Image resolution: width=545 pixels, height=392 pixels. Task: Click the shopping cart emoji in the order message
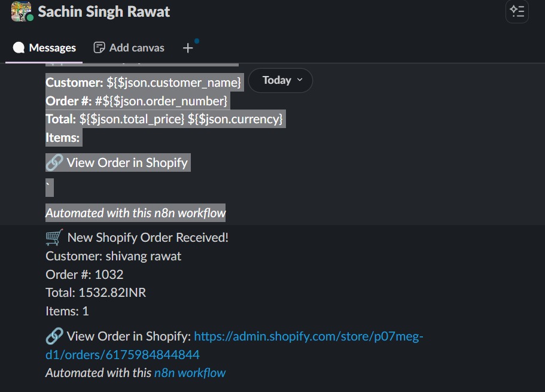pyautogui.click(x=53, y=236)
